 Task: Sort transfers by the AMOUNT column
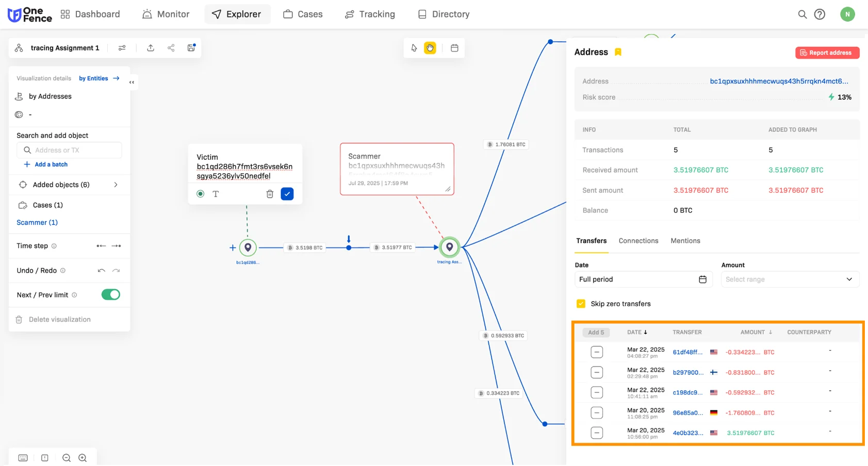coord(757,332)
